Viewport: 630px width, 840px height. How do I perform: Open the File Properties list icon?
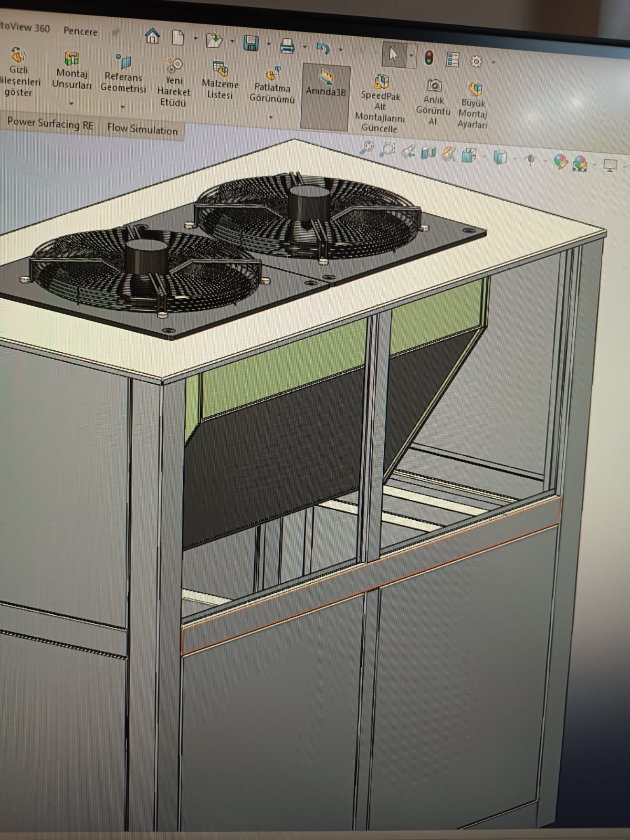coord(453,59)
